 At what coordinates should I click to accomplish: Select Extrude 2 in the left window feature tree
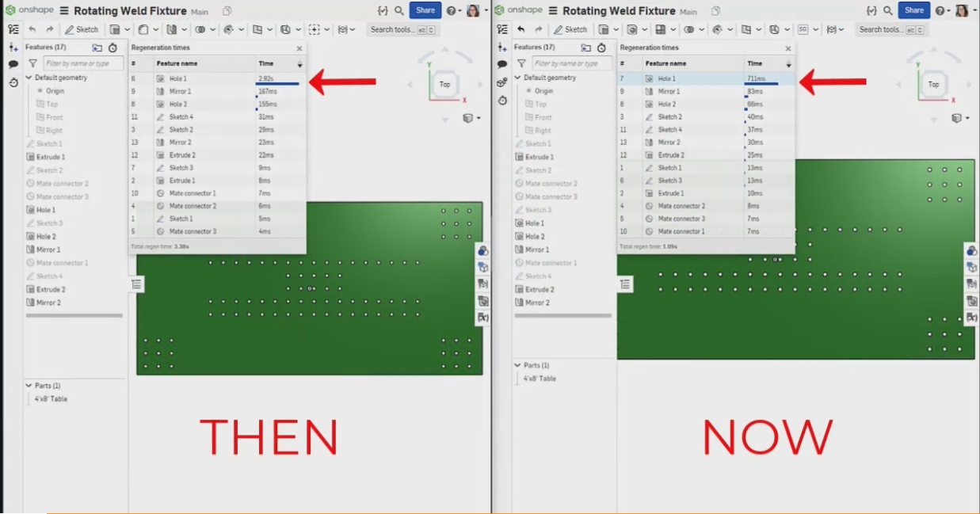[45, 289]
